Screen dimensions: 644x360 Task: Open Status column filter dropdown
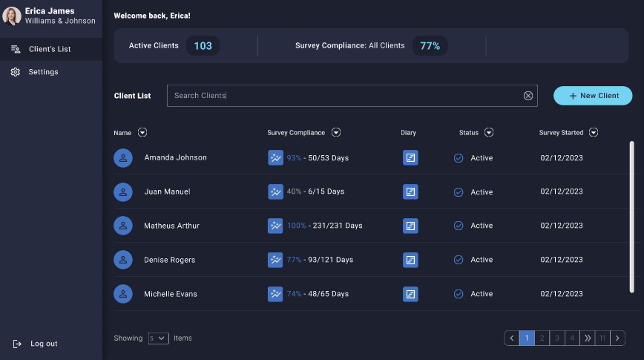489,132
